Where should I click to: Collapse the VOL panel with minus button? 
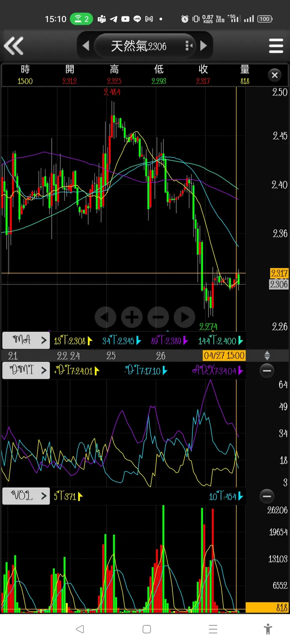coord(267,496)
